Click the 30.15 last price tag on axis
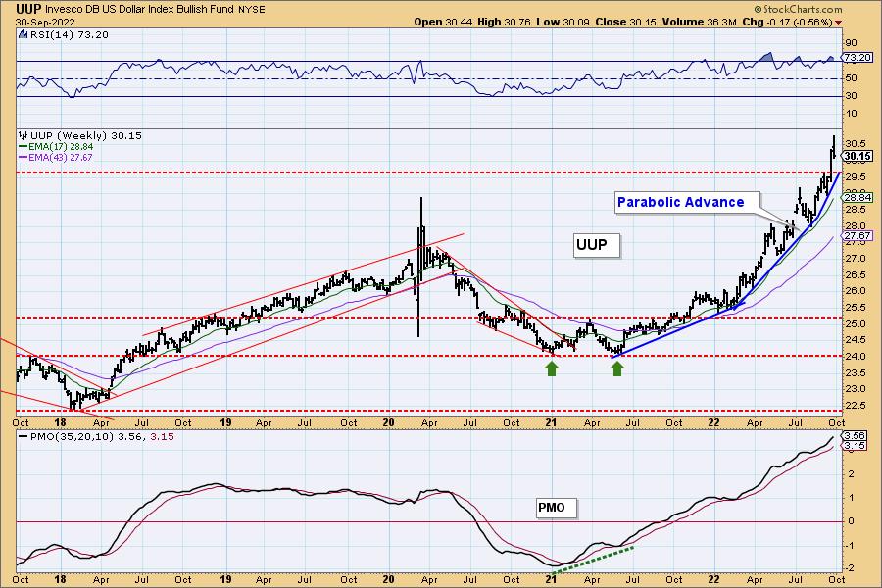 858,156
